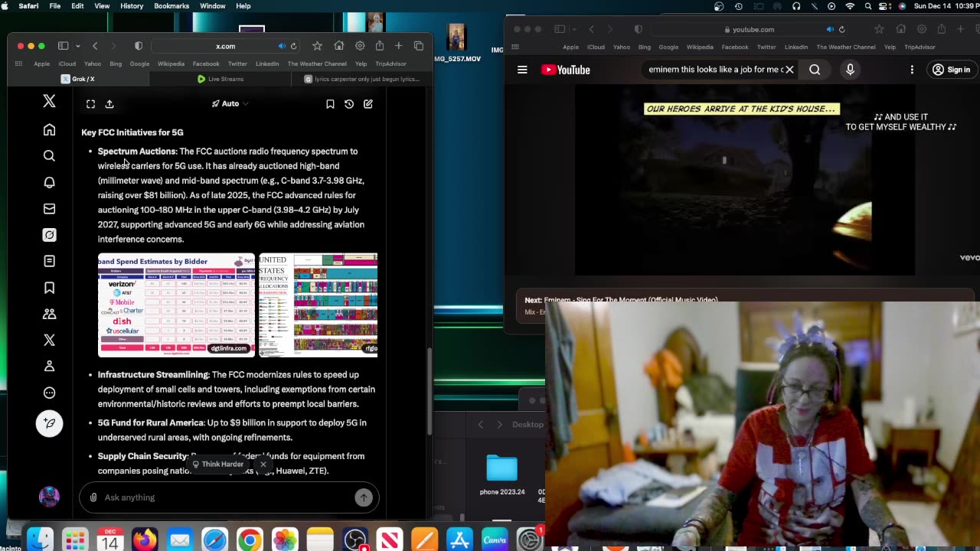Screen dimensions: 980x551
Task: Open The Weather Channel favorite in x.com window
Action: (317, 64)
